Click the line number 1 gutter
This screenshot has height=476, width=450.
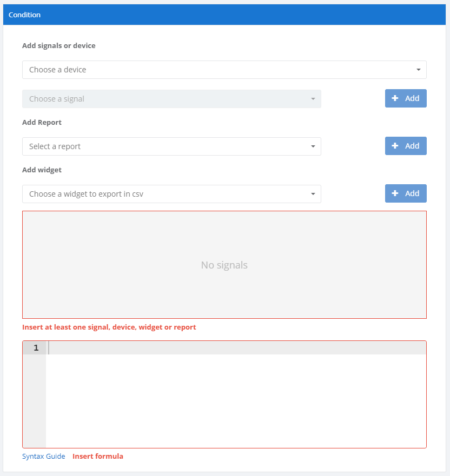pyautogui.click(x=35, y=347)
